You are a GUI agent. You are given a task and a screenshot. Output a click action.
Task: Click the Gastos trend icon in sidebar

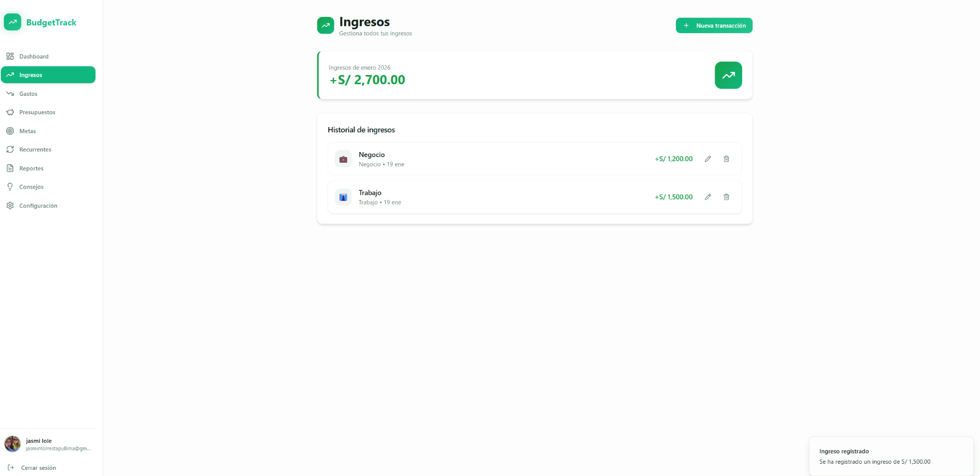(10, 93)
